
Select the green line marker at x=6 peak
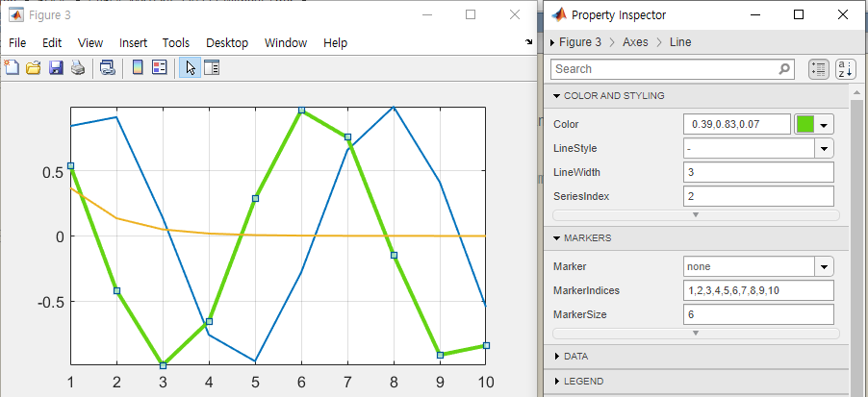302,110
